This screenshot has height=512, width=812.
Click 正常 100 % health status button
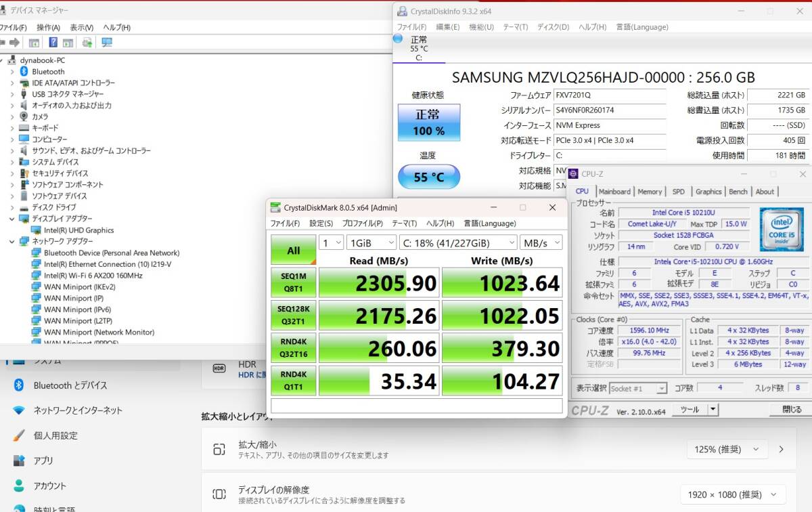point(429,123)
